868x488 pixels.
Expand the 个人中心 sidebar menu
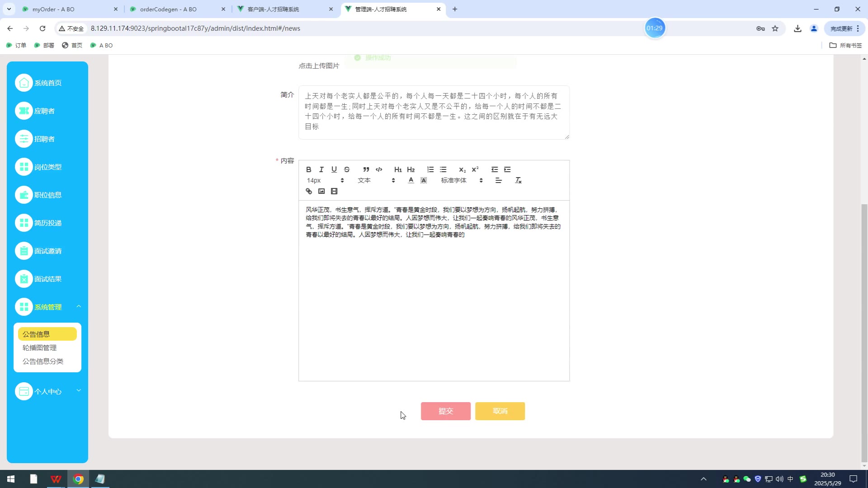(x=47, y=391)
